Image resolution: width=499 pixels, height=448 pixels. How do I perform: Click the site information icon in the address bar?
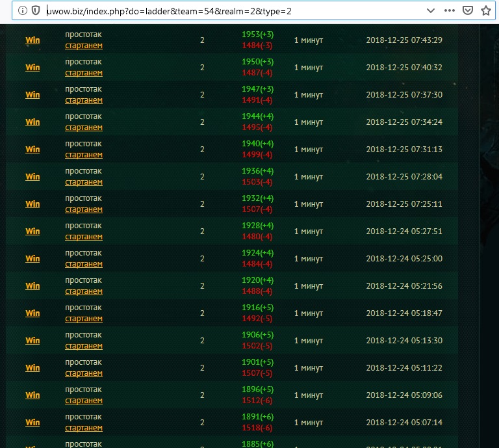[x=22, y=10]
